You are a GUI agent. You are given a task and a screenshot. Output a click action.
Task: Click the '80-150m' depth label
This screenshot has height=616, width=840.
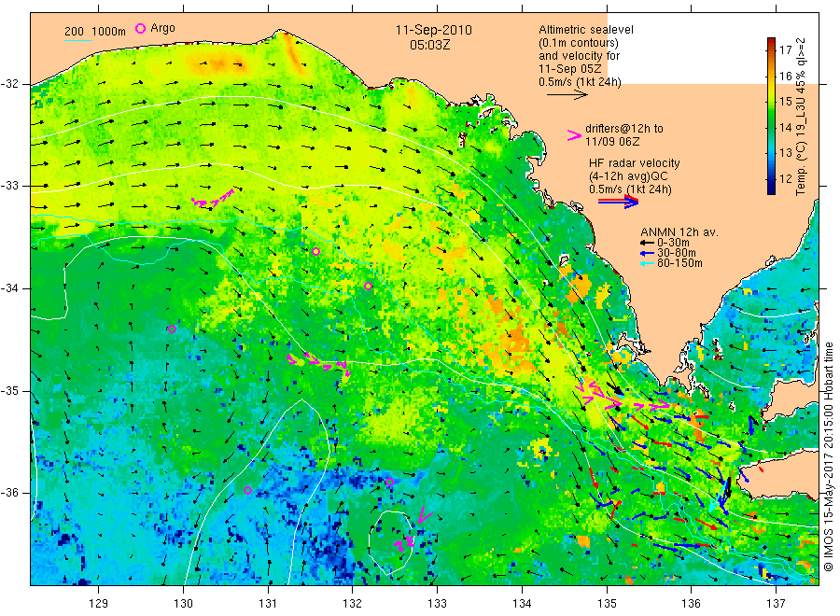pos(679,263)
